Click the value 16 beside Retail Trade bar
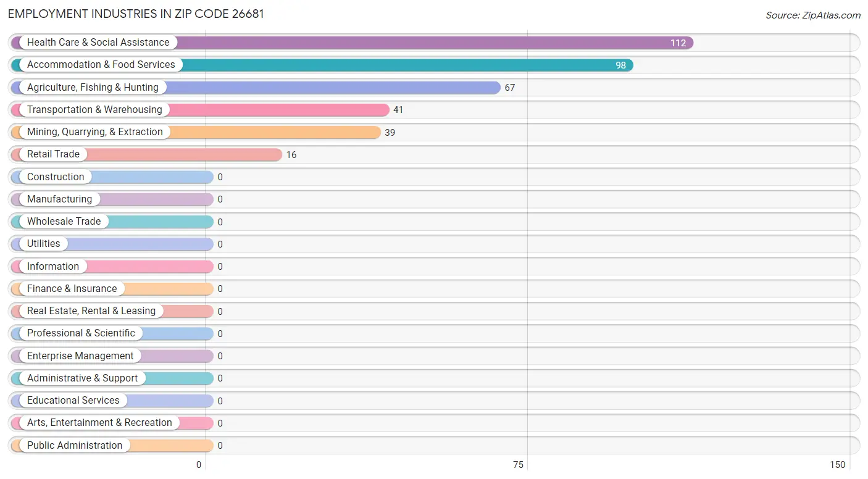868x479 pixels. (x=291, y=155)
